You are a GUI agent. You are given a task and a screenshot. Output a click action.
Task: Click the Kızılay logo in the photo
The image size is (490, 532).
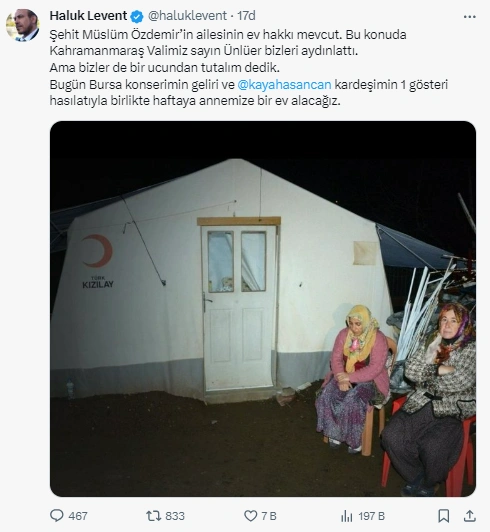(x=97, y=261)
